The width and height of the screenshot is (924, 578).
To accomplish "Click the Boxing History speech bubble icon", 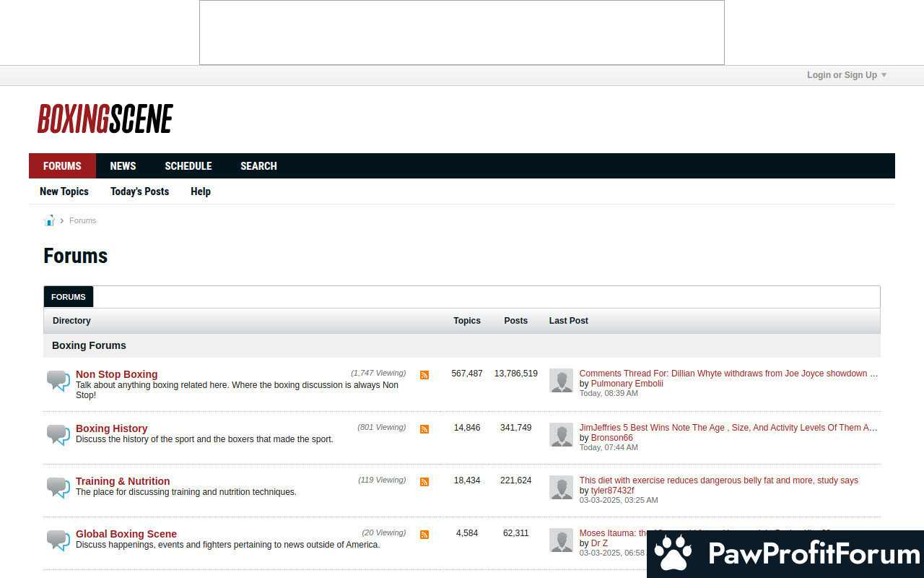I will pyautogui.click(x=58, y=434).
